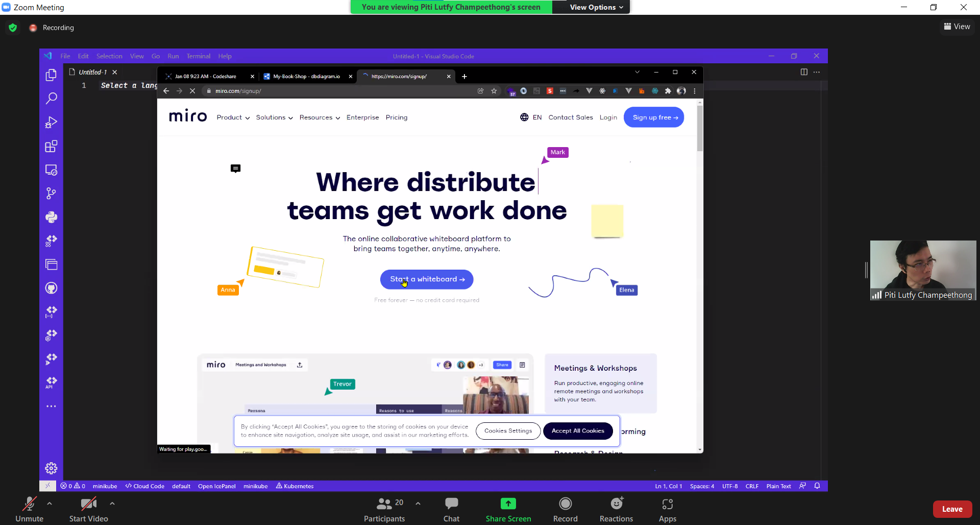
Task: Click Zoom encryption shield icon
Action: pyautogui.click(x=13, y=28)
